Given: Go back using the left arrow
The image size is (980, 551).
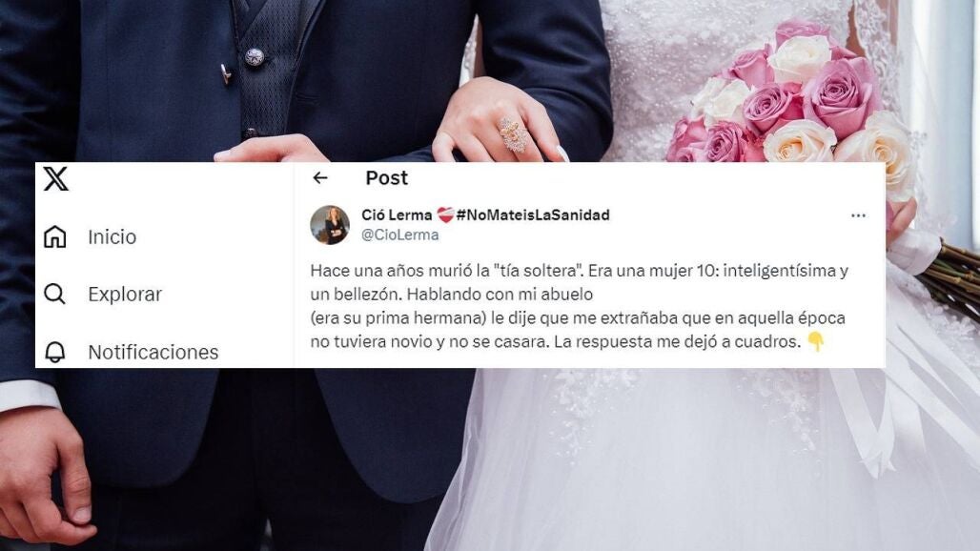Looking at the screenshot, I should pos(320,178).
